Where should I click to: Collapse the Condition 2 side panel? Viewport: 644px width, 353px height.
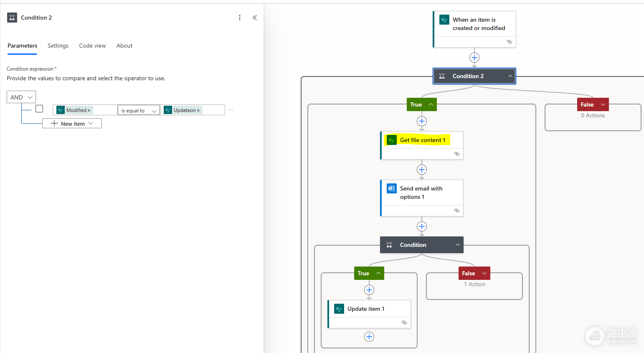[x=255, y=18]
